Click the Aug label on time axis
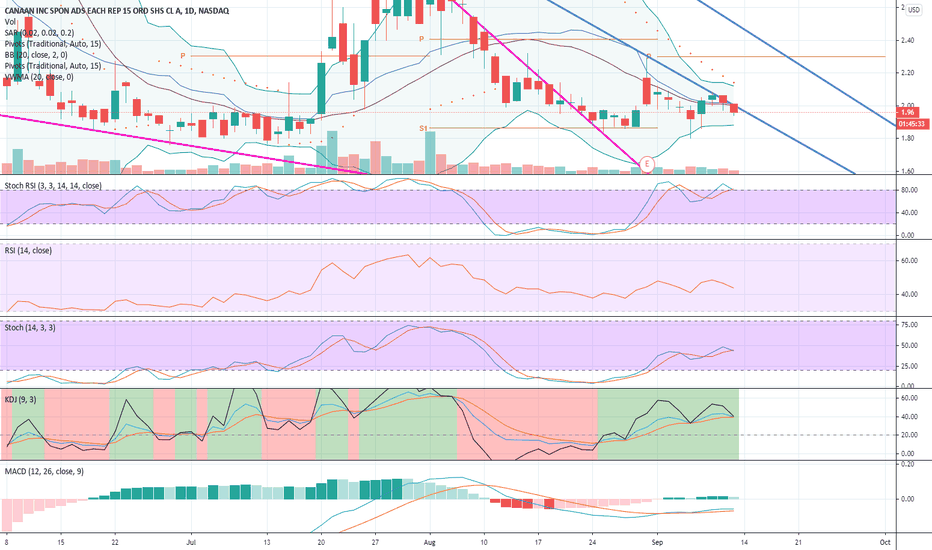This screenshot has width=932, height=550. 430,542
